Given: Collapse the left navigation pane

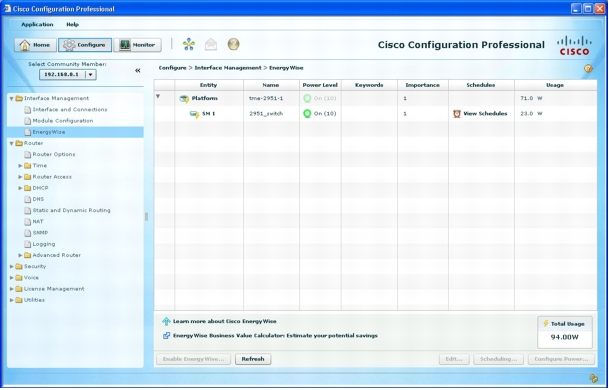Looking at the screenshot, I should (137, 71).
